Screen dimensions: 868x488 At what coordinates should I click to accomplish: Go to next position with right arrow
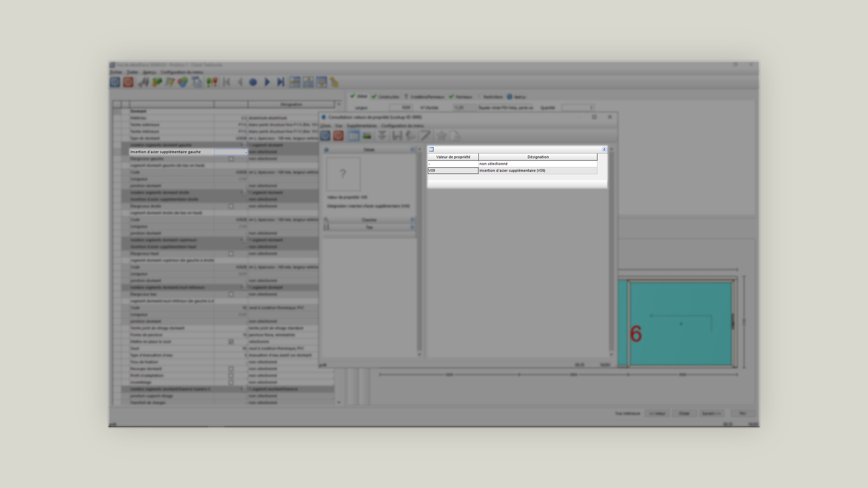pyautogui.click(x=267, y=82)
